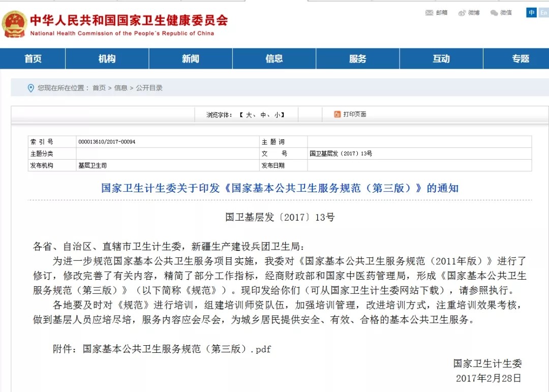Download the 国家基本公共卫生服务规范(第三版).pdf attachment

(x=177, y=349)
